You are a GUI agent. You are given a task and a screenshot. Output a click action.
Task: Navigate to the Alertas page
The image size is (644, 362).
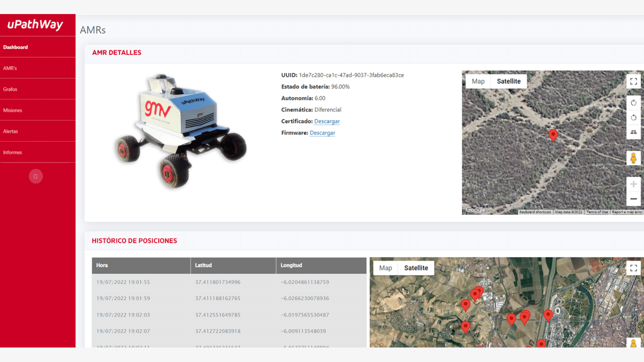click(11, 131)
